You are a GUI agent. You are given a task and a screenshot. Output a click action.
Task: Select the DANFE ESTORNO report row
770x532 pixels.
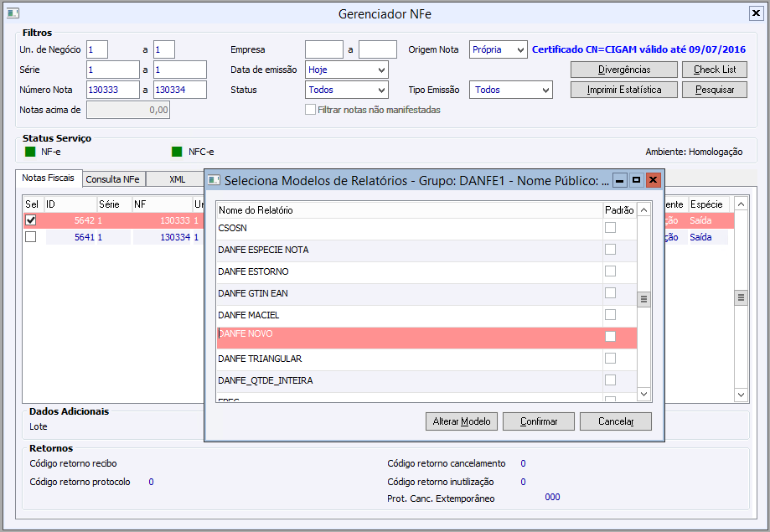pyautogui.click(x=410, y=271)
